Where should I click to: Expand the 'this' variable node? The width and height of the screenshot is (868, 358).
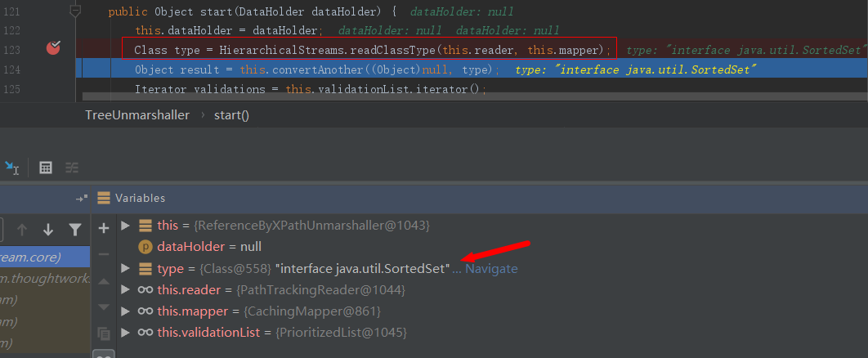[x=124, y=225]
